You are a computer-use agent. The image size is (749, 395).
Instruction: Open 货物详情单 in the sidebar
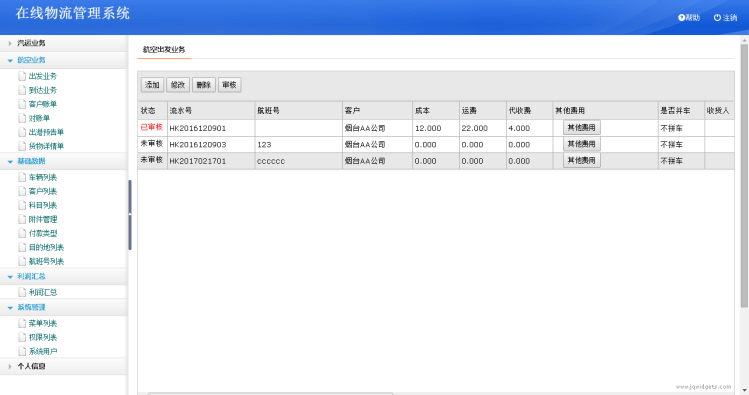coord(46,146)
